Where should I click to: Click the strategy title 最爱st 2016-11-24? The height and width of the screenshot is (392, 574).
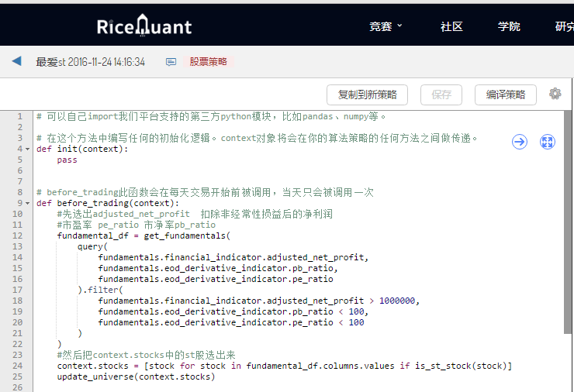click(x=91, y=62)
